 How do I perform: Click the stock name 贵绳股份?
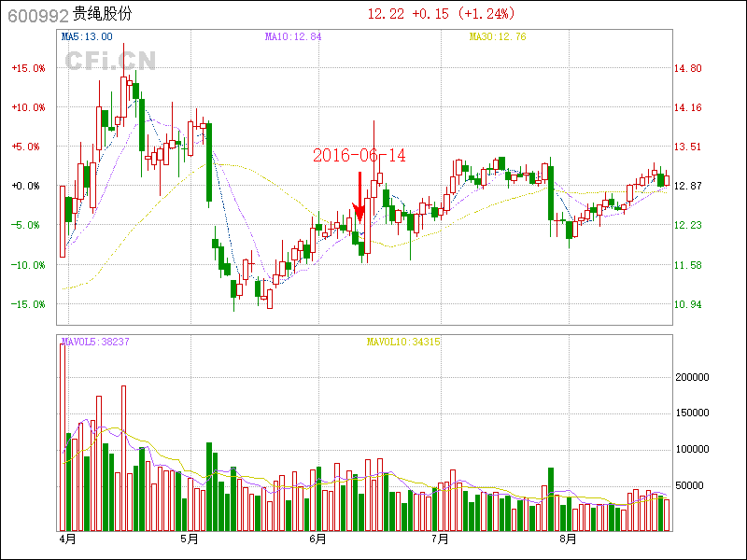coord(102,14)
